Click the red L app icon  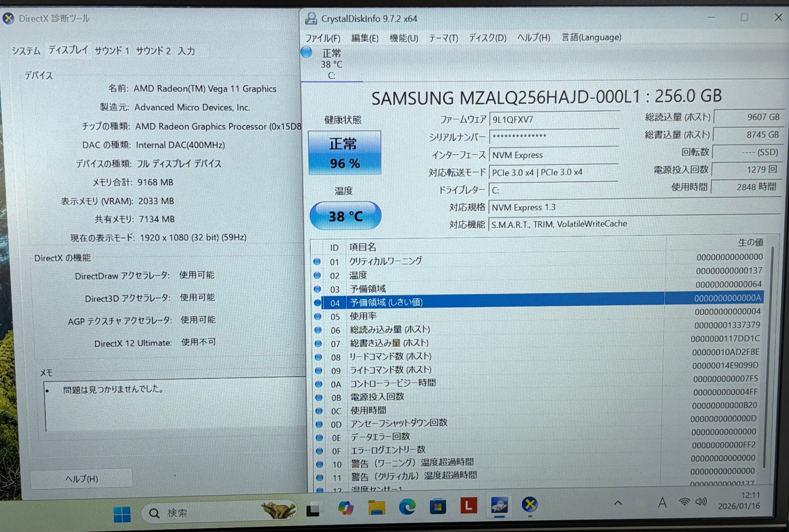tap(468, 506)
